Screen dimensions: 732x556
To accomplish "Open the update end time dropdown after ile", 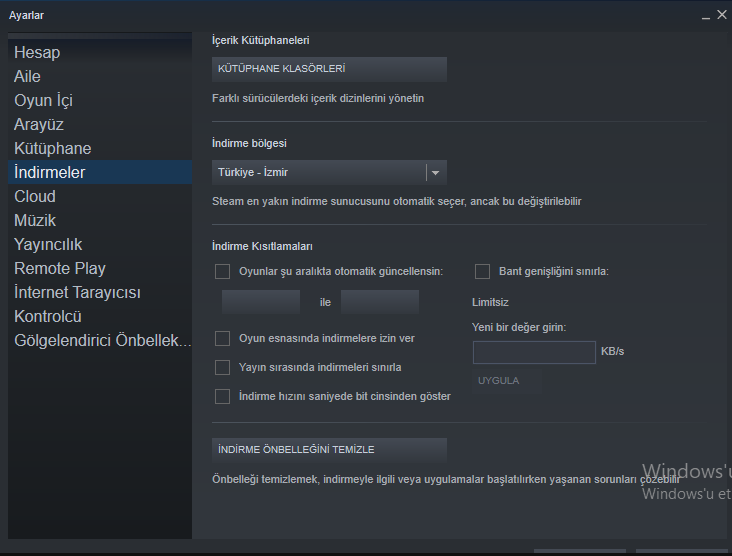I will [380, 302].
